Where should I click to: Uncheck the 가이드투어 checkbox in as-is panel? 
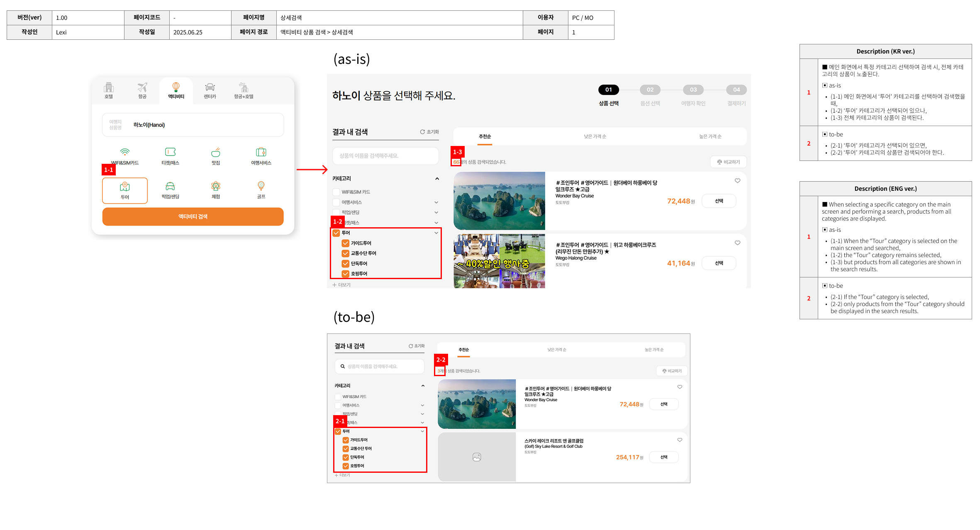(x=345, y=243)
